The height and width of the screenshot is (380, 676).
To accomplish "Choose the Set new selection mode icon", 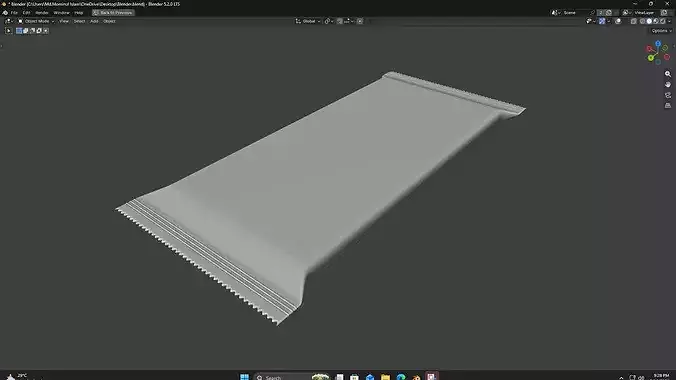I will click(x=19, y=31).
